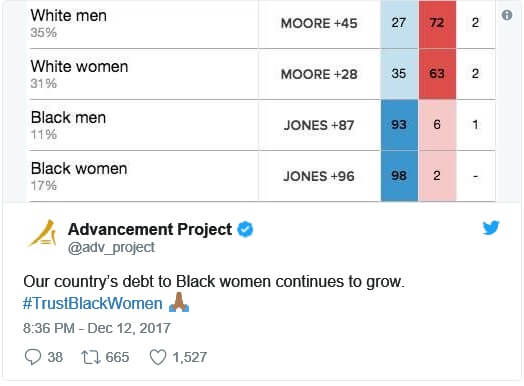
Task: Click the info icon beside the table
Action: (507, 15)
